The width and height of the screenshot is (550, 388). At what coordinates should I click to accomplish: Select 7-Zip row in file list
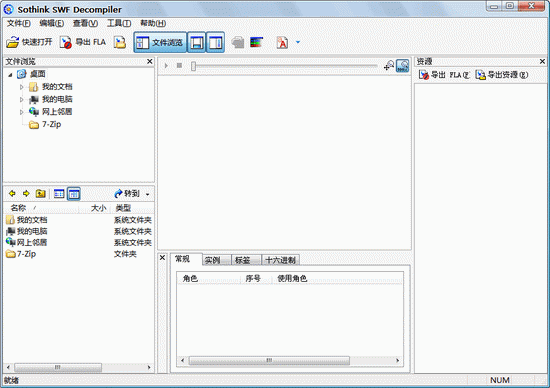79,254
